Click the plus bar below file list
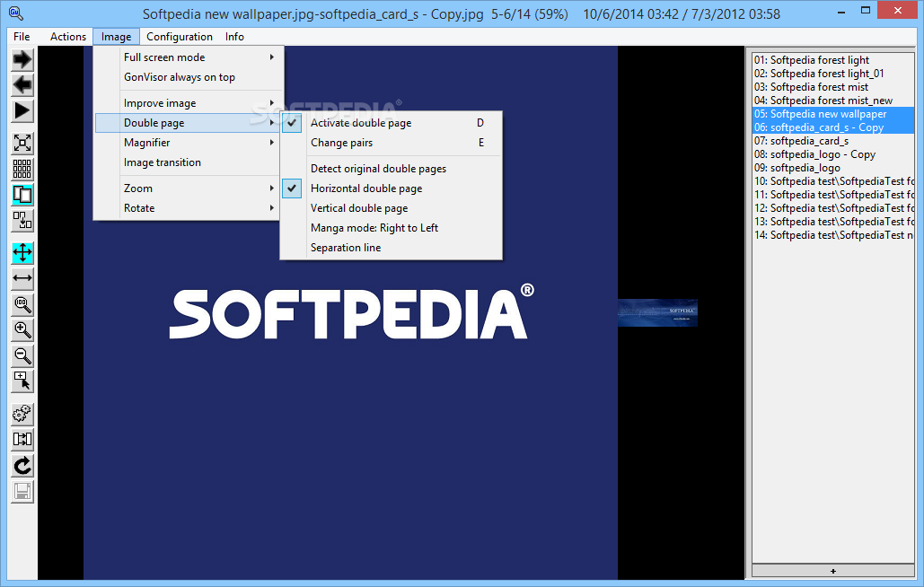 (x=832, y=571)
